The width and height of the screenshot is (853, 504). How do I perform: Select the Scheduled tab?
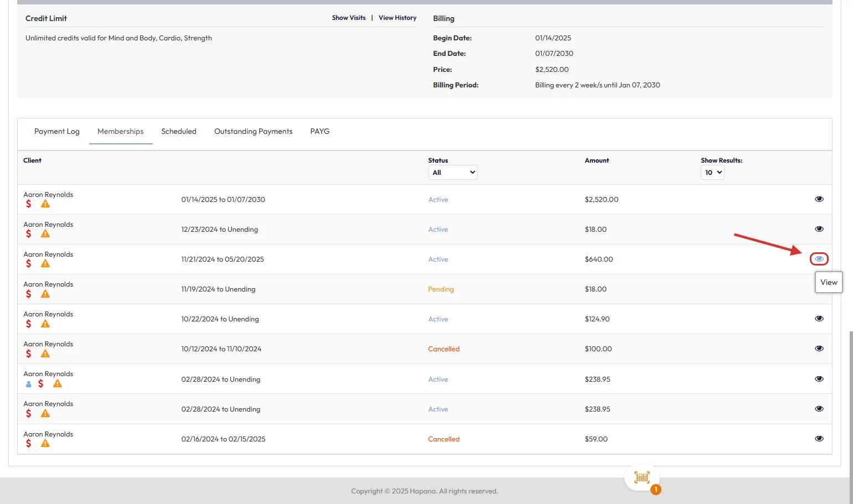pos(179,132)
